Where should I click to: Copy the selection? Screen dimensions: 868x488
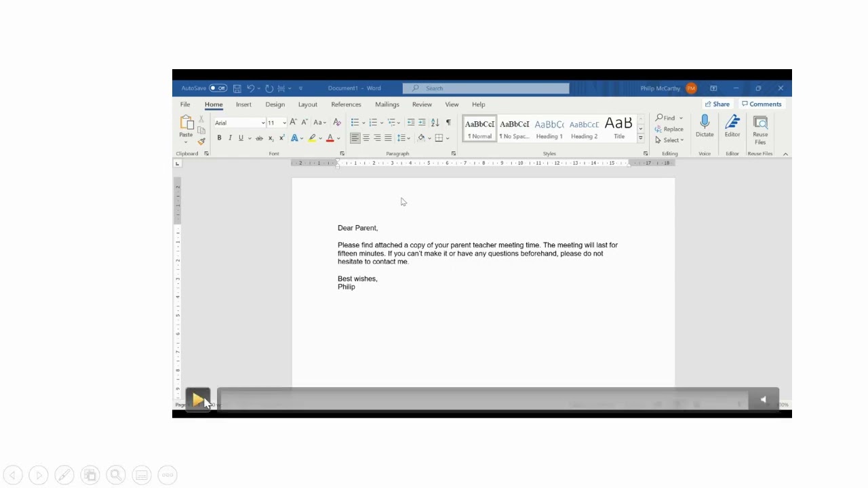click(201, 130)
